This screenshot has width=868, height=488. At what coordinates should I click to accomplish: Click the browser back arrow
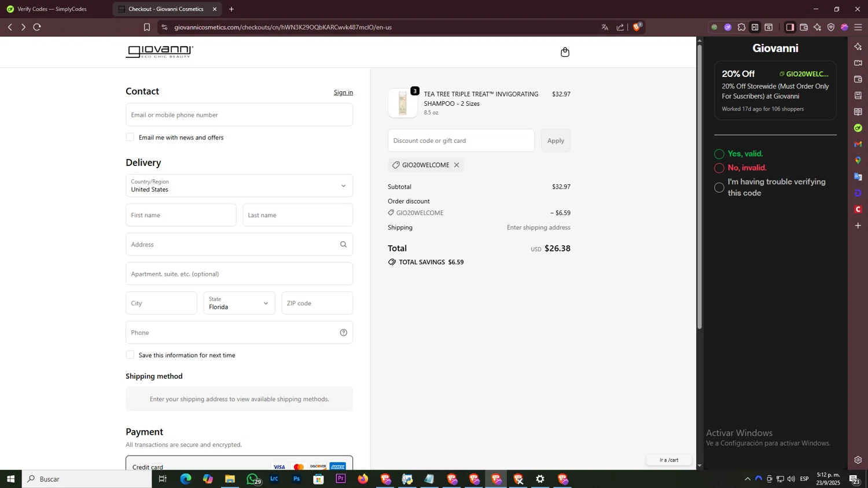pos(10,27)
